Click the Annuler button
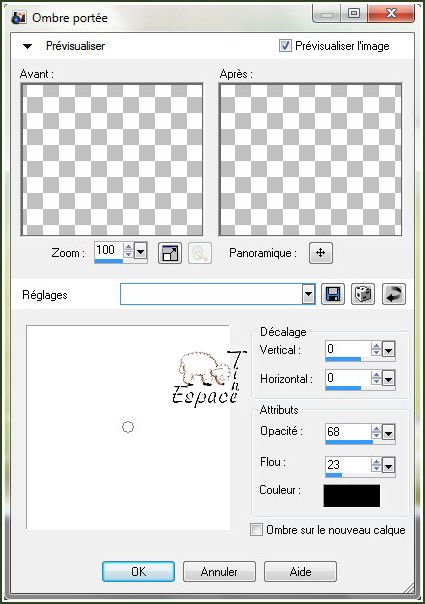The image size is (425, 604). (219, 571)
